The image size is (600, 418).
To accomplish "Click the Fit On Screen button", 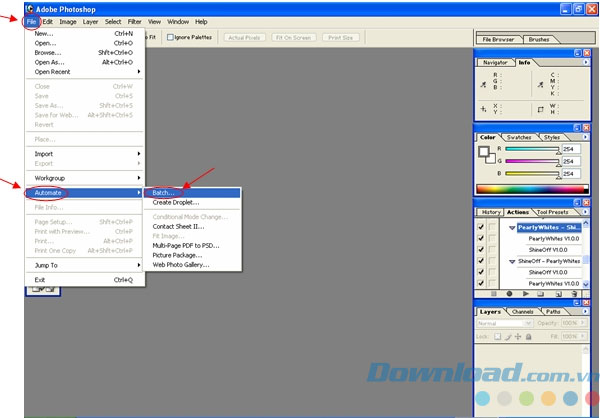I will point(293,38).
